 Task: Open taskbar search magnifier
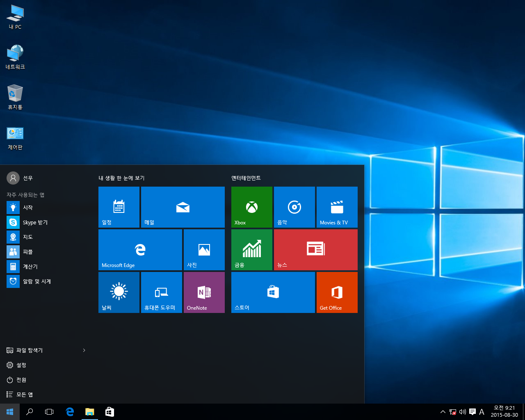pyautogui.click(x=30, y=412)
